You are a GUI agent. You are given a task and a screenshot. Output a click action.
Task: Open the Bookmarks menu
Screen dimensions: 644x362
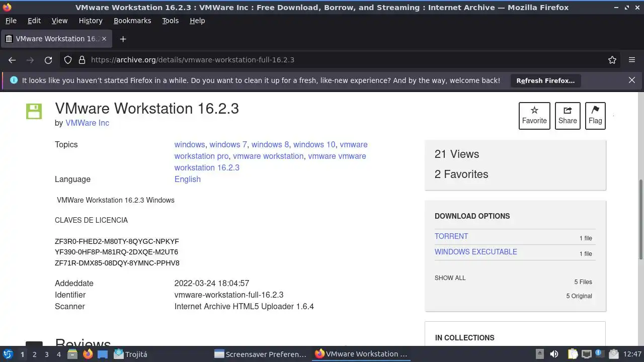[x=132, y=21]
